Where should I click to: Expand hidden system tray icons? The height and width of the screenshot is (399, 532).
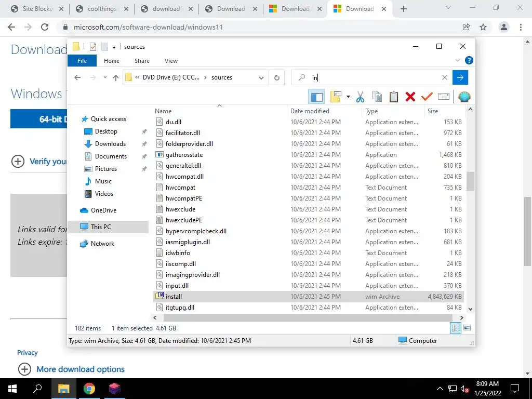(440, 389)
